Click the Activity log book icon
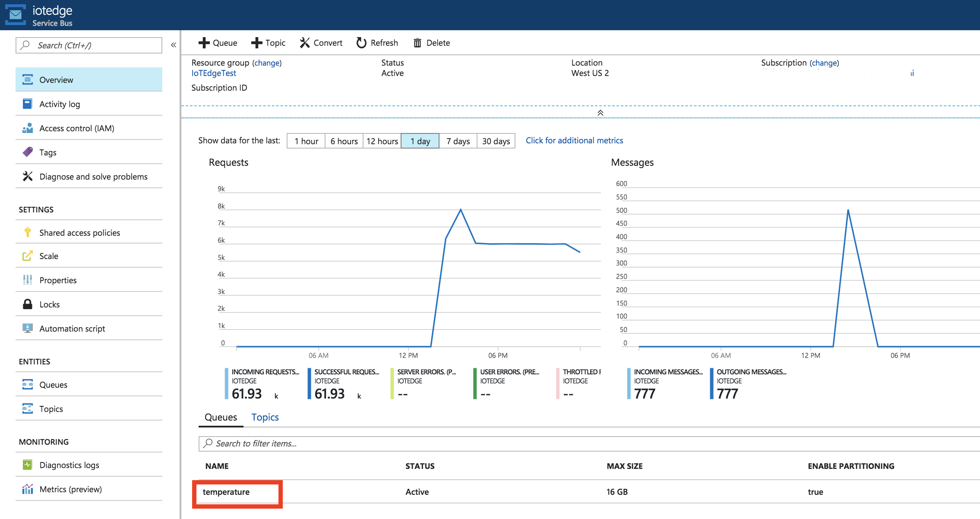The height and width of the screenshot is (519, 980). [28, 104]
